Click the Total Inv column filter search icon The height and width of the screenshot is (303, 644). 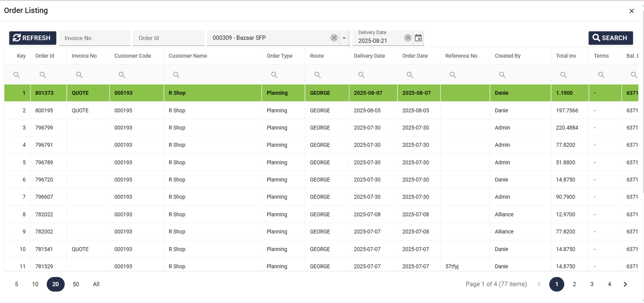[x=563, y=75]
